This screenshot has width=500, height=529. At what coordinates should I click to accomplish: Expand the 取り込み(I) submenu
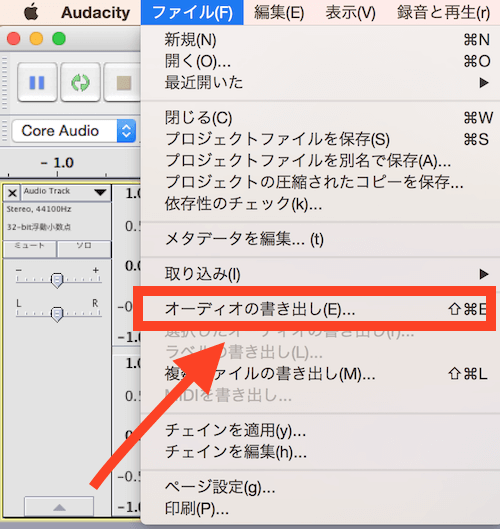(x=320, y=274)
